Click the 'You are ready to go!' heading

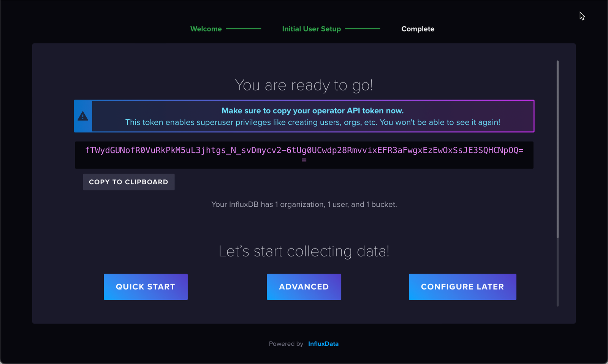[304, 85]
